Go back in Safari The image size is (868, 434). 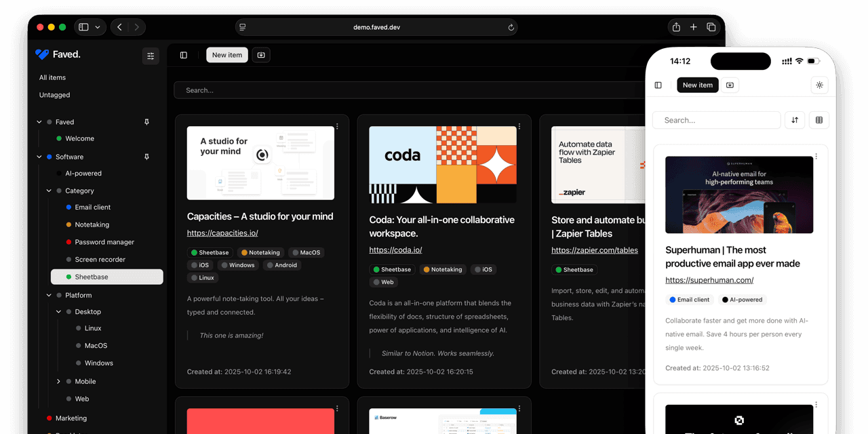(x=119, y=27)
